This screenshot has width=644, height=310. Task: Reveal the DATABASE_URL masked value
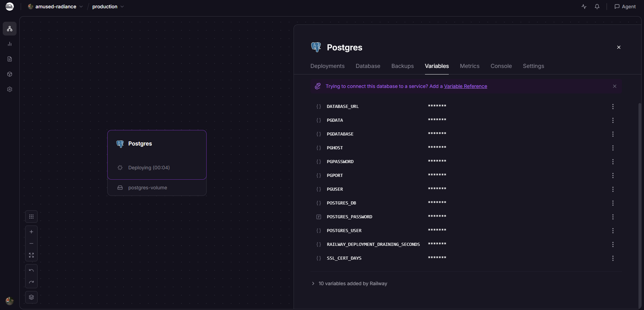tap(437, 106)
